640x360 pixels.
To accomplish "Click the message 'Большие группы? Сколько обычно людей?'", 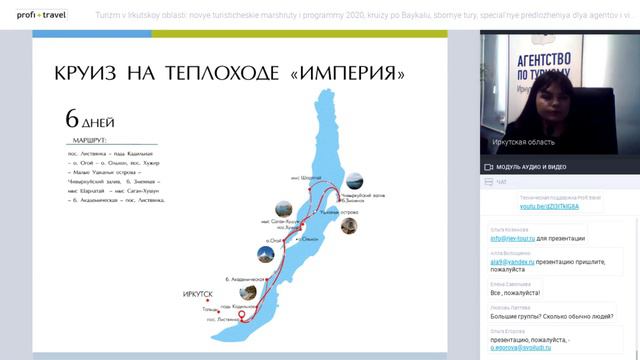I will [552, 316].
